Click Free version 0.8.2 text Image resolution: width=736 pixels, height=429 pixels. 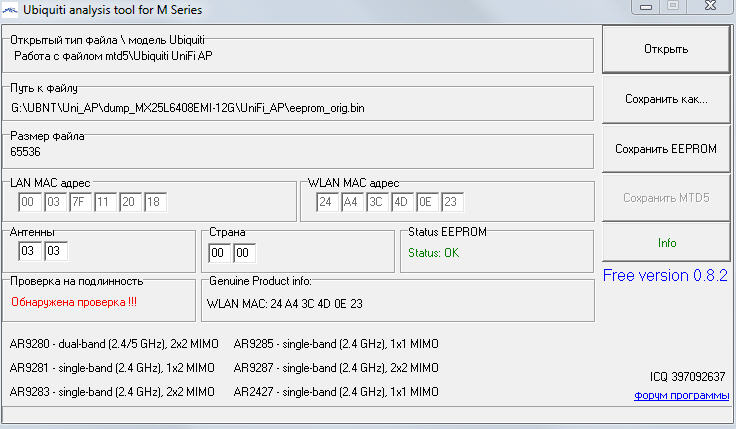pos(665,276)
